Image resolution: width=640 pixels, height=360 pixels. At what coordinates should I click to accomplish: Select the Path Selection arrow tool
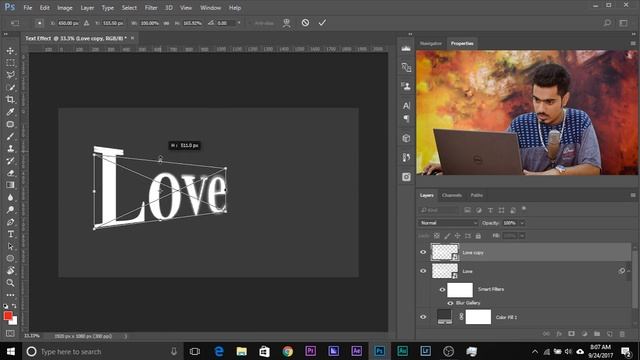(x=10, y=246)
